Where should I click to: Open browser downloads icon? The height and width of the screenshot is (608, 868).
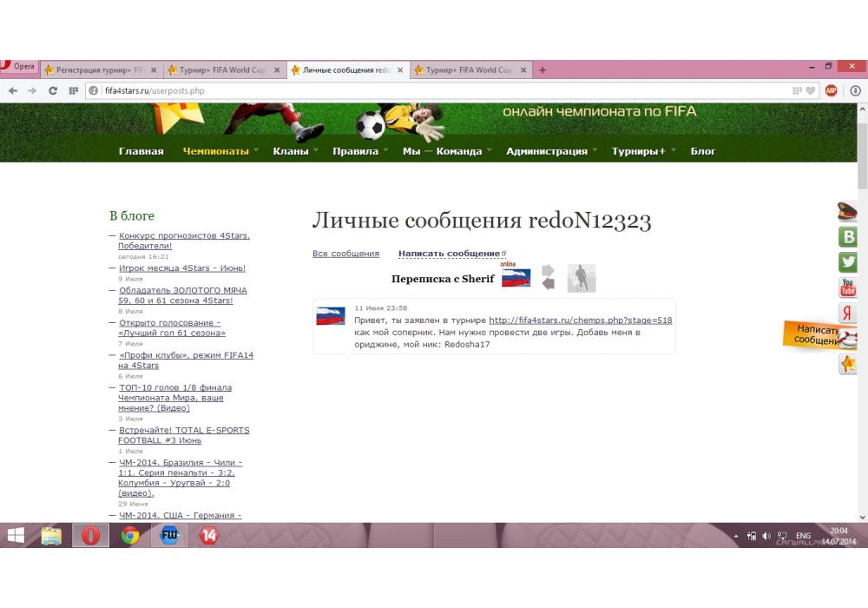click(855, 90)
